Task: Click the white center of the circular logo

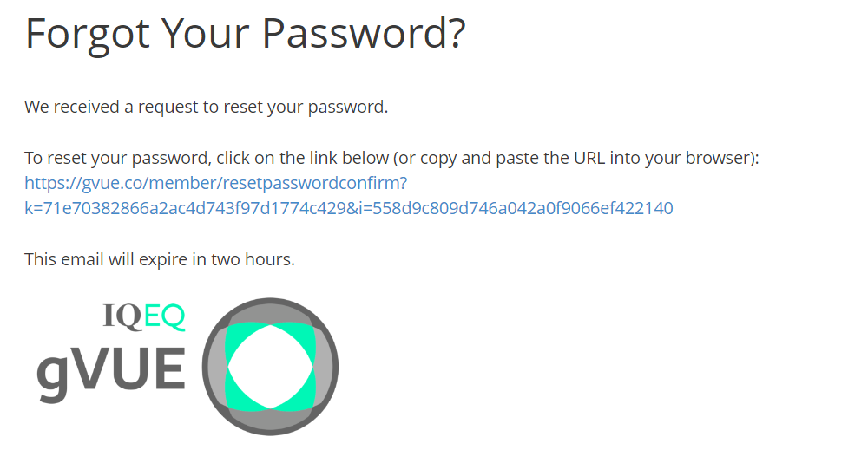Action: (x=270, y=367)
